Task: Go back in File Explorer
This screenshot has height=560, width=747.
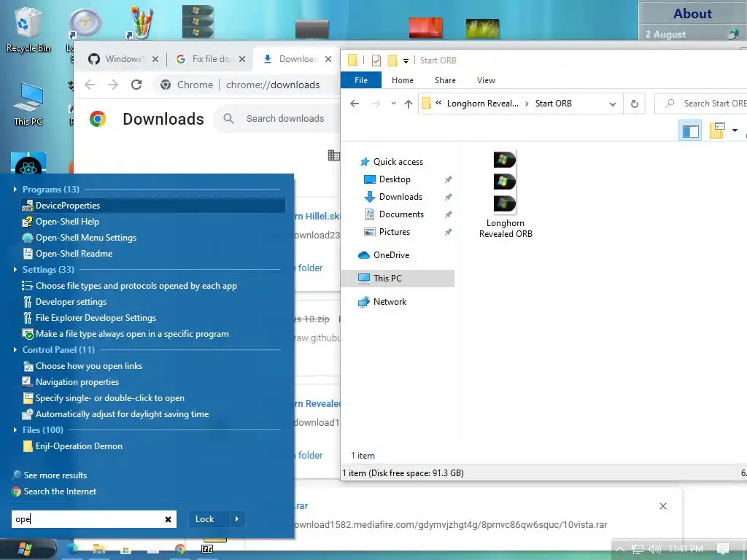Action: click(355, 104)
